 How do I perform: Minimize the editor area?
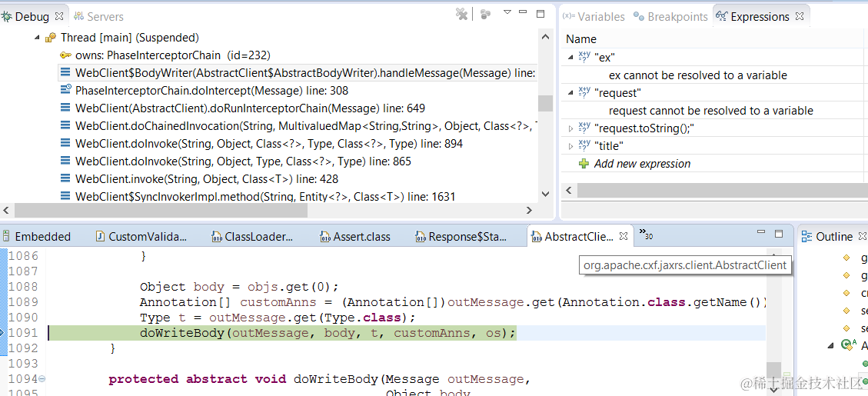tap(763, 233)
